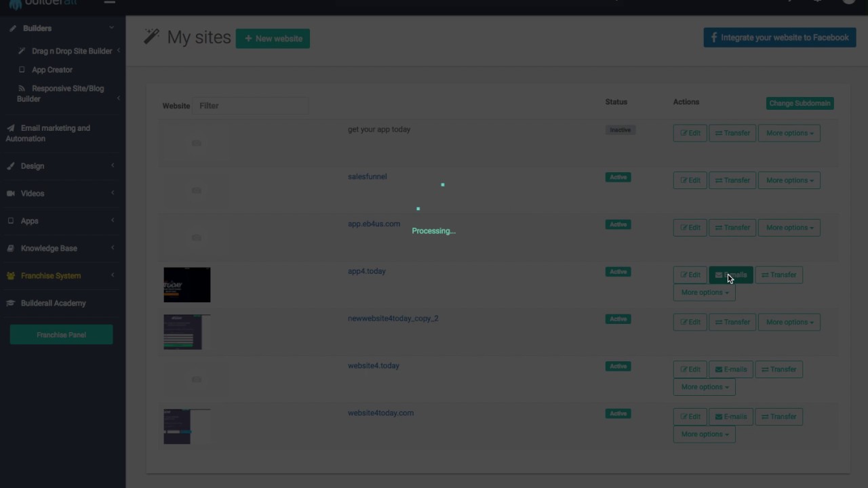Expand the Knowledge Base chevron
This screenshot has width=868, height=488.
click(x=113, y=248)
